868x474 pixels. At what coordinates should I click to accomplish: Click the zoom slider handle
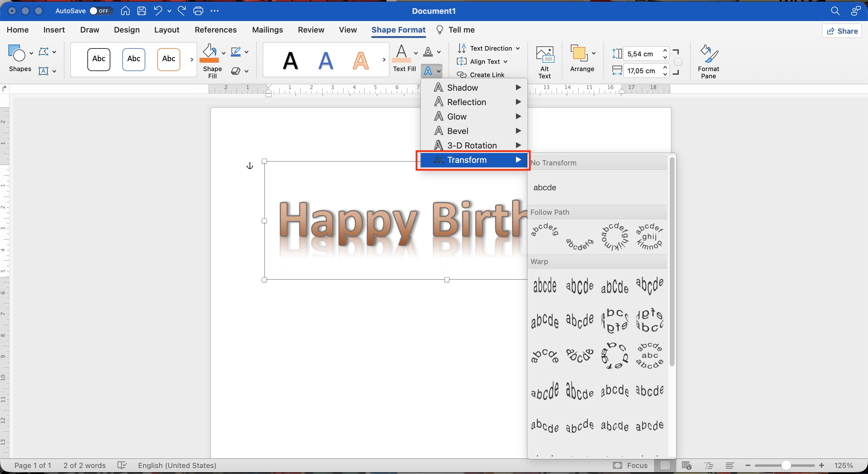coord(786,465)
